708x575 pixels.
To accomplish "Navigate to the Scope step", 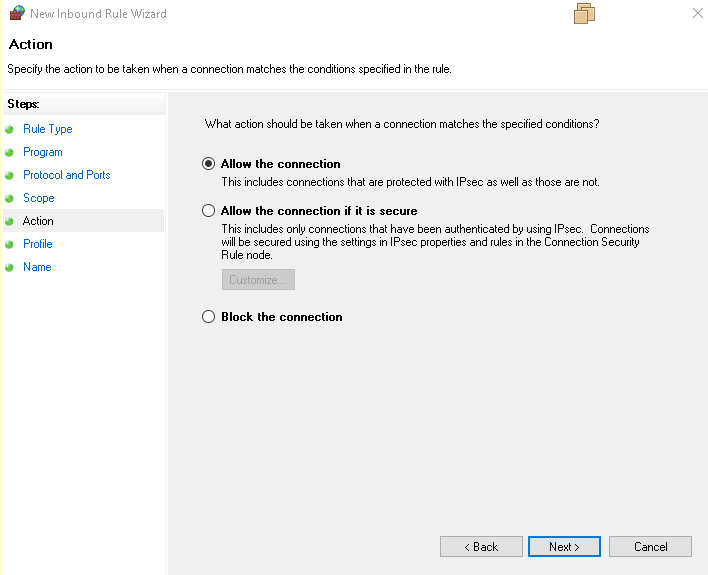I will click(39, 198).
